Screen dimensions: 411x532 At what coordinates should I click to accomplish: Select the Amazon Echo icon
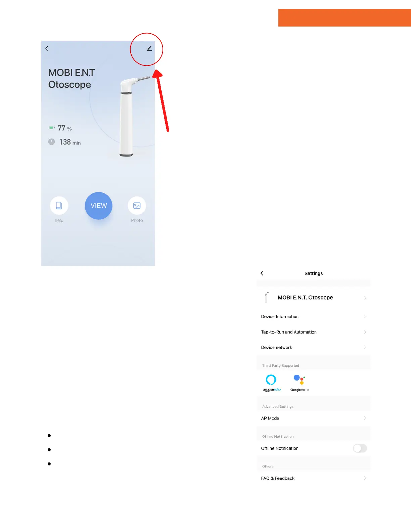[271, 383]
